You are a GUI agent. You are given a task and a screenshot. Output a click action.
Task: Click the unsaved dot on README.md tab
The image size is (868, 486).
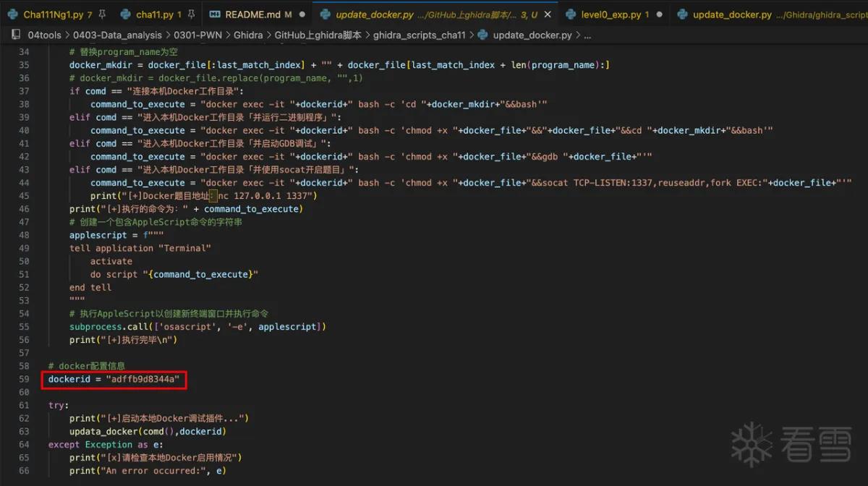(x=302, y=14)
